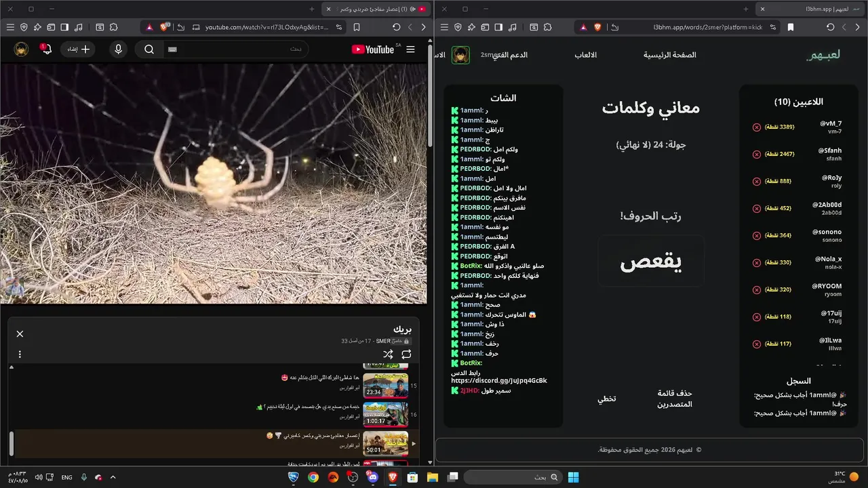This screenshot has width=868, height=488.
Task: Remove player @sonono with the X icon
Action: [x=757, y=236]
